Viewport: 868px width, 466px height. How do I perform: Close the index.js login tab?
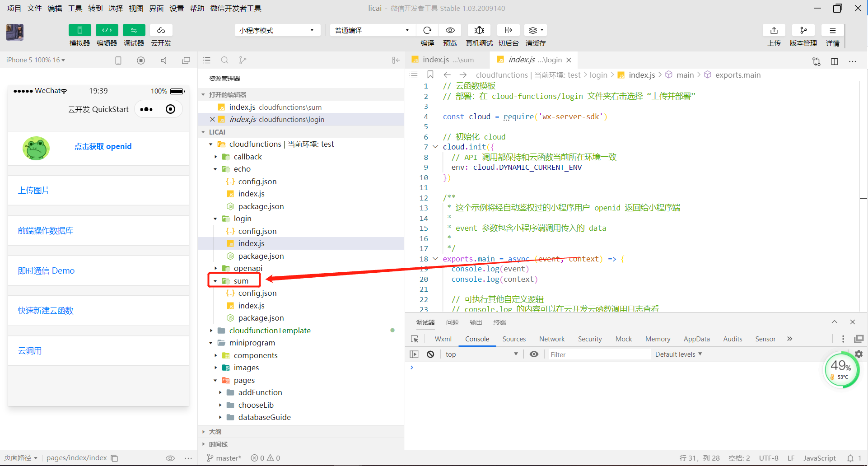pos(569,60)
